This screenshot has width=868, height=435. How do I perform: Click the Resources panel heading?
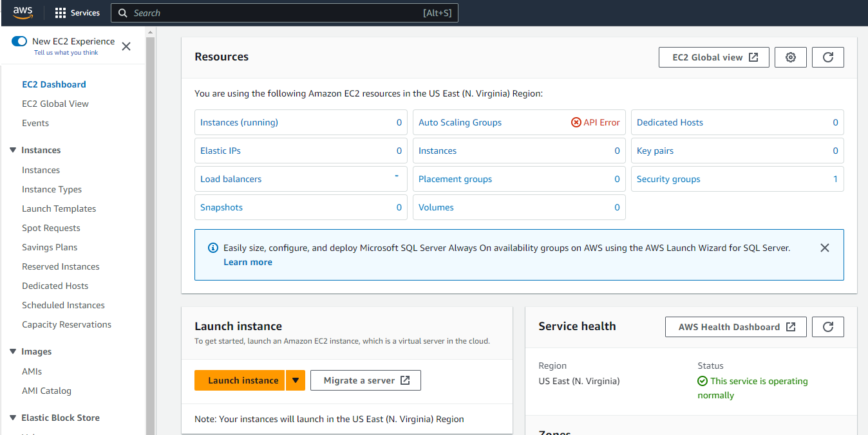(222, 57)
